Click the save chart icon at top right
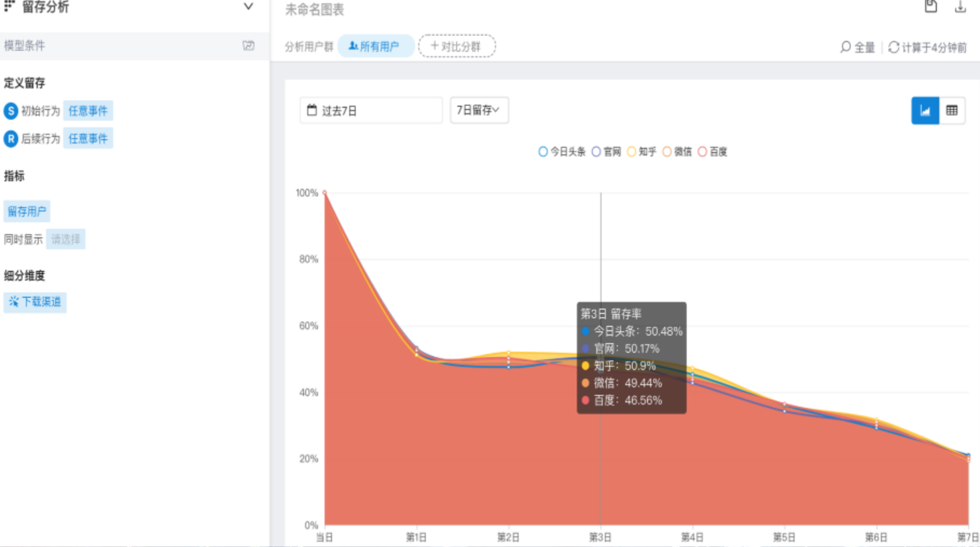 (930, 6)
